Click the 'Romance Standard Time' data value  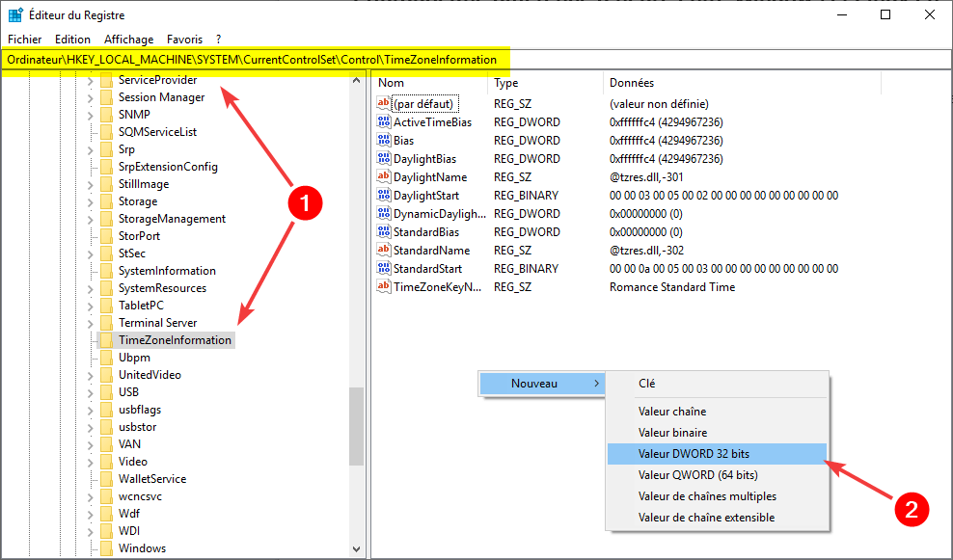(x=672, y=286)
